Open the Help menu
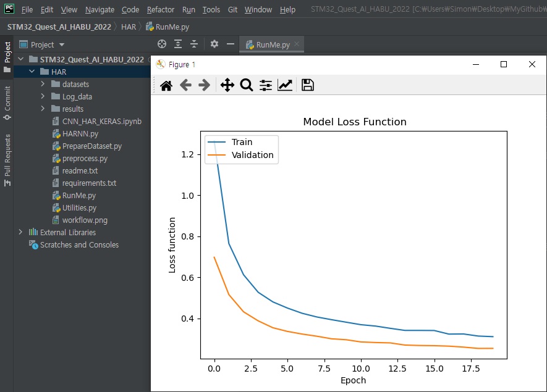The width and height of the screenshot is (547, 392). [x=287, y=9]
